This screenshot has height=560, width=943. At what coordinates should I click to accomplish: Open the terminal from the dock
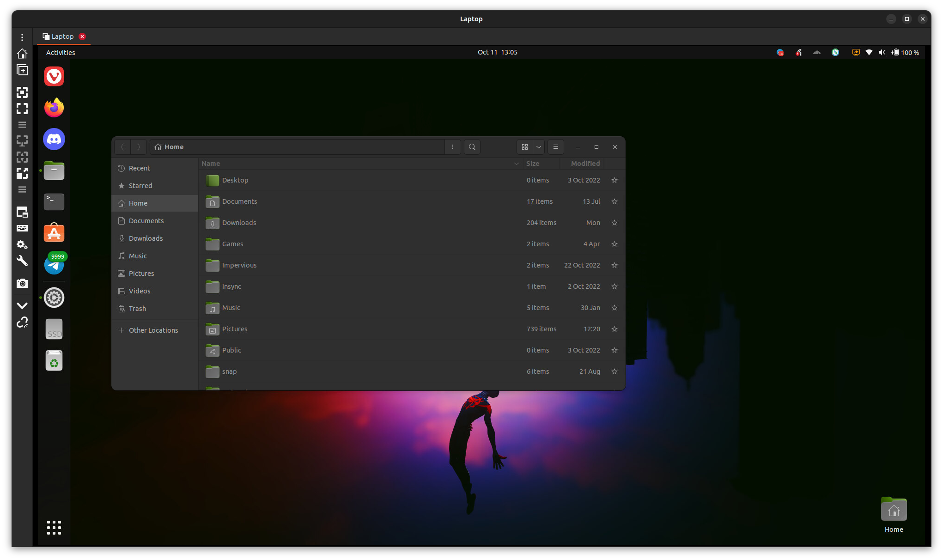pos(54,202)
